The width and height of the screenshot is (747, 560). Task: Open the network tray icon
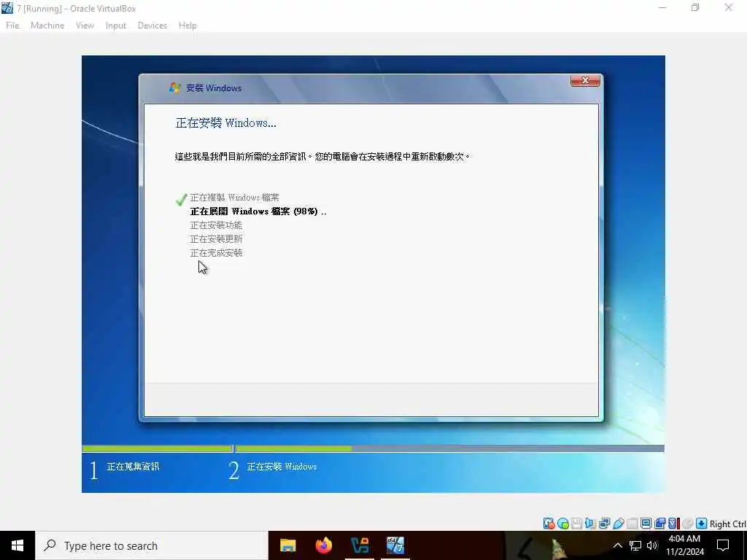click(635, 545)
